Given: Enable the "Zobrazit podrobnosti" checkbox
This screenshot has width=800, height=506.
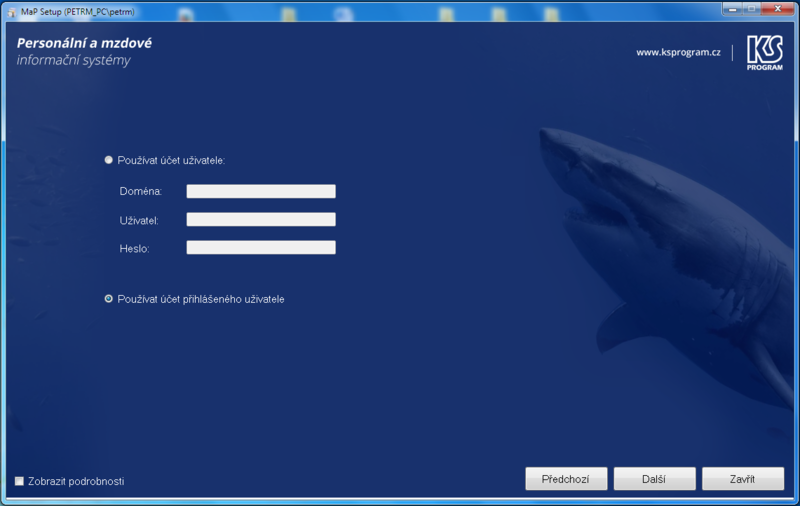Looking at the screenshot, I should pyautogui.click(x=19, y=481).
